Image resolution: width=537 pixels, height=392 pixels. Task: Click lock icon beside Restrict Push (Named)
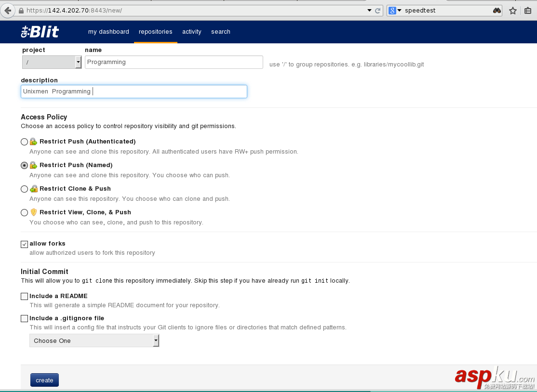[33, 165]
